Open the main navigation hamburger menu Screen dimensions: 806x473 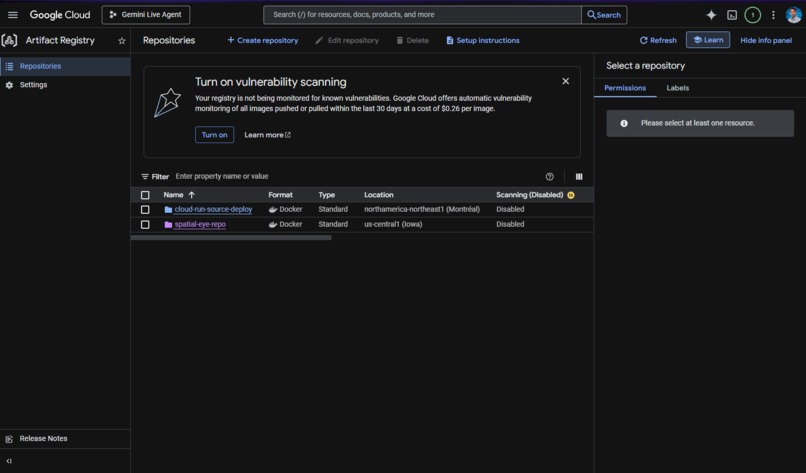13,15
